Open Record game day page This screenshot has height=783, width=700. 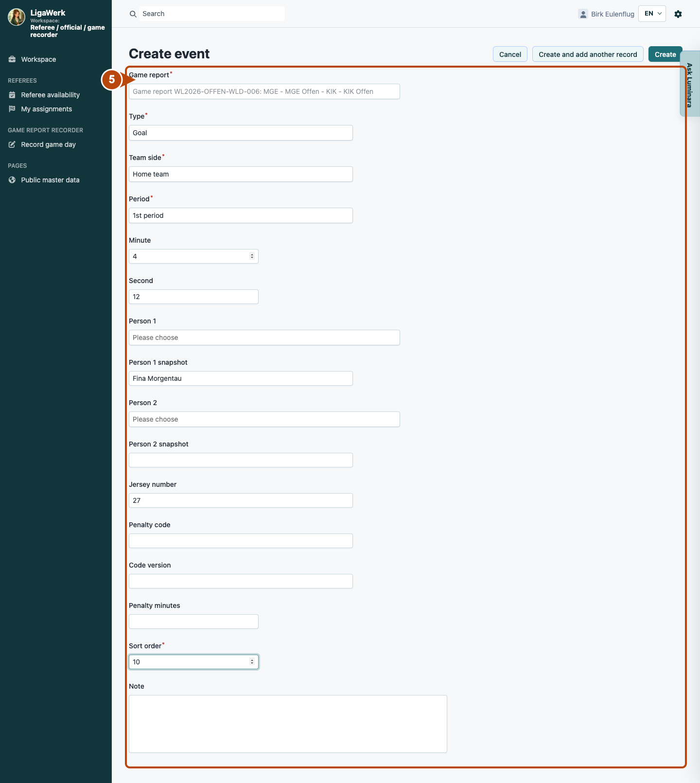[49, 144]
